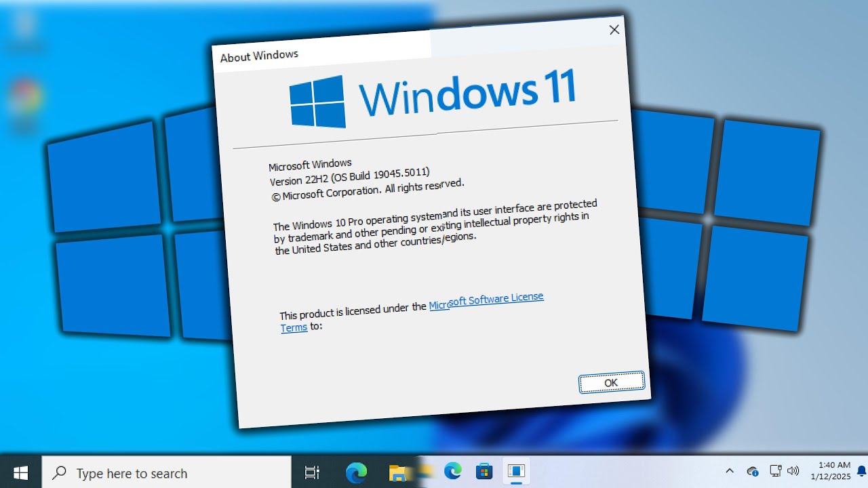Show hidden system tray icons
This screenshot has height=488, width=868.
(x=730, y=471)
